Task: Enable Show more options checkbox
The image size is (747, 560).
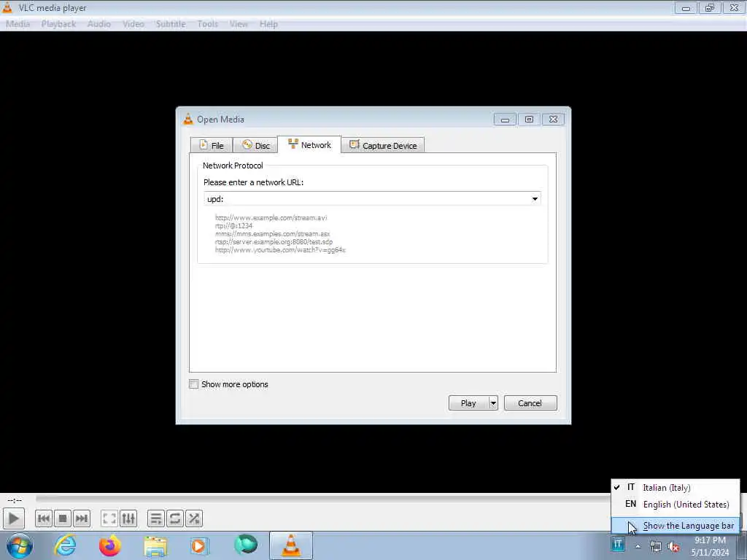Action: point(194,384)
